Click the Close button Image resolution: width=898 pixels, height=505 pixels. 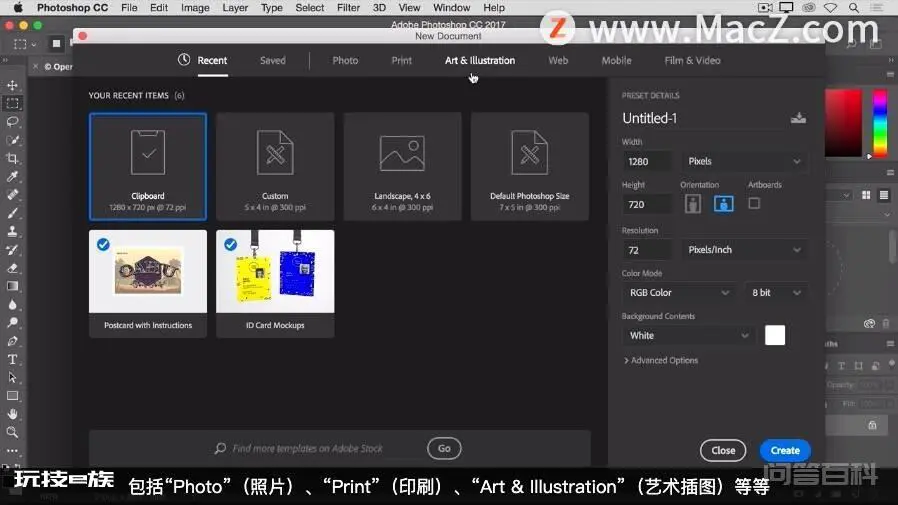pos(723,451)
